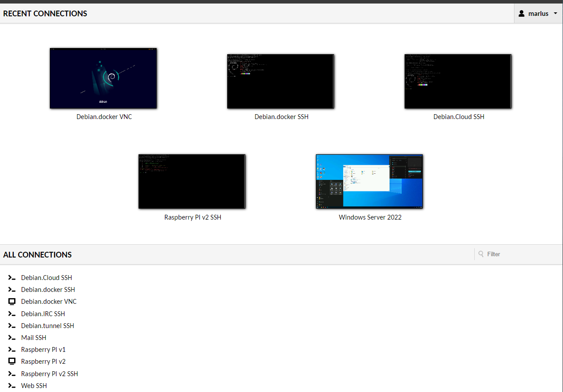The image size is (563, 392).
Task: Click terminal icon beside Debian.Cloud SSH
Action: 12,278
